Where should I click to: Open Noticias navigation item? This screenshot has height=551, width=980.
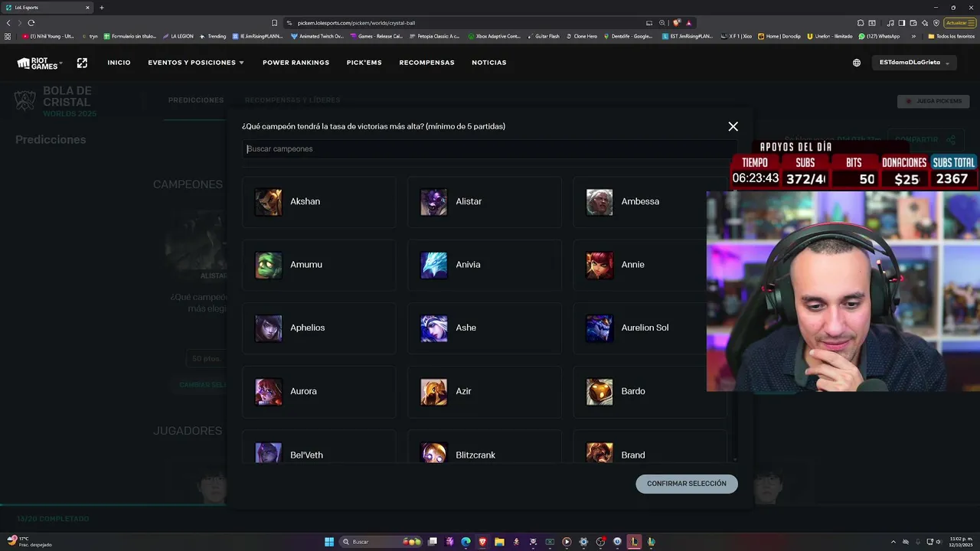[488, 63]
